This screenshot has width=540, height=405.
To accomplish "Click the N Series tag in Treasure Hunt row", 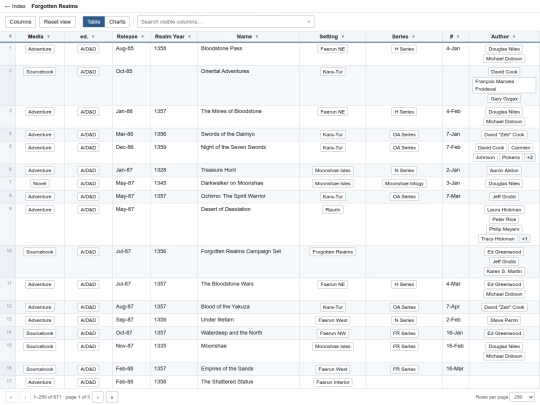I will 404,170.
